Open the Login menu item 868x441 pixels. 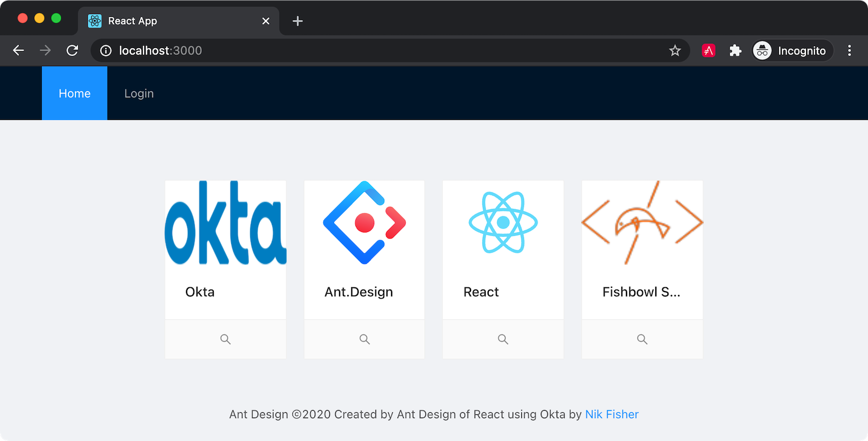click(x=139, y=93)
